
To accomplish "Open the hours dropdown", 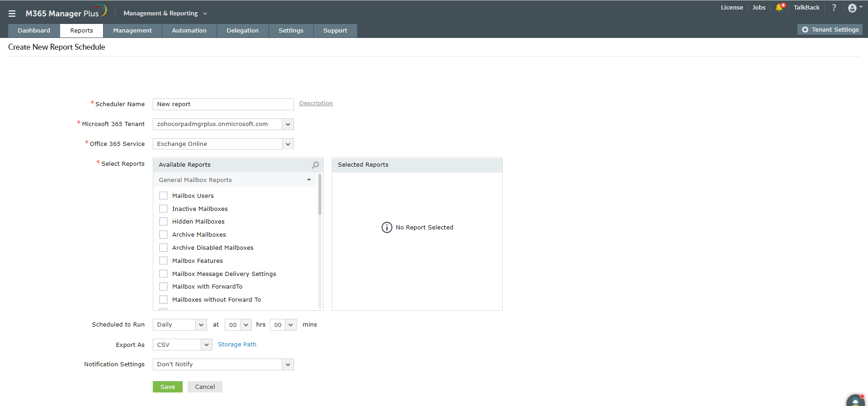I will tap(238, 325).
